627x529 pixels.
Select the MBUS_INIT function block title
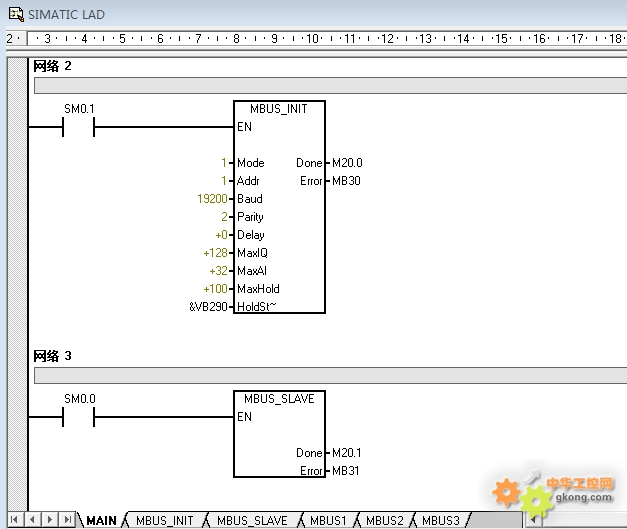[x=279, y=109]
